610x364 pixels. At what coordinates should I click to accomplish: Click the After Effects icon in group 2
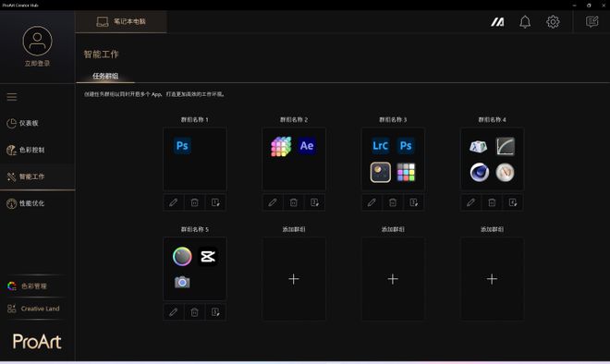[307, 146]
